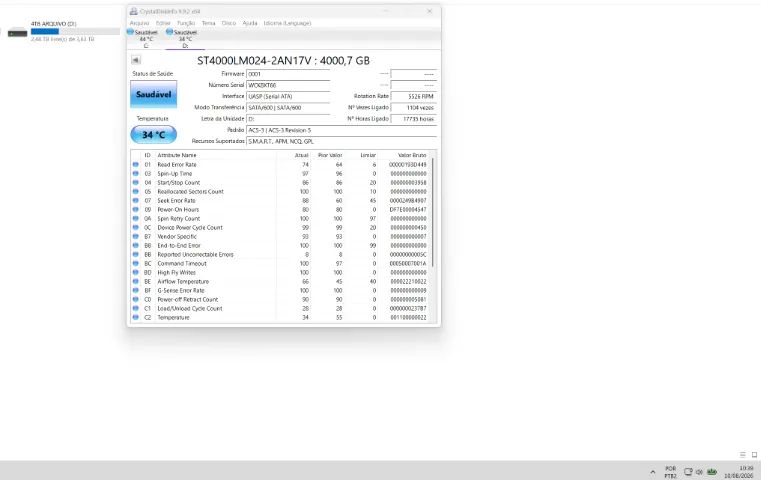Click the Temperature attribute row name

pyautogui.click(x=173, y=317)
